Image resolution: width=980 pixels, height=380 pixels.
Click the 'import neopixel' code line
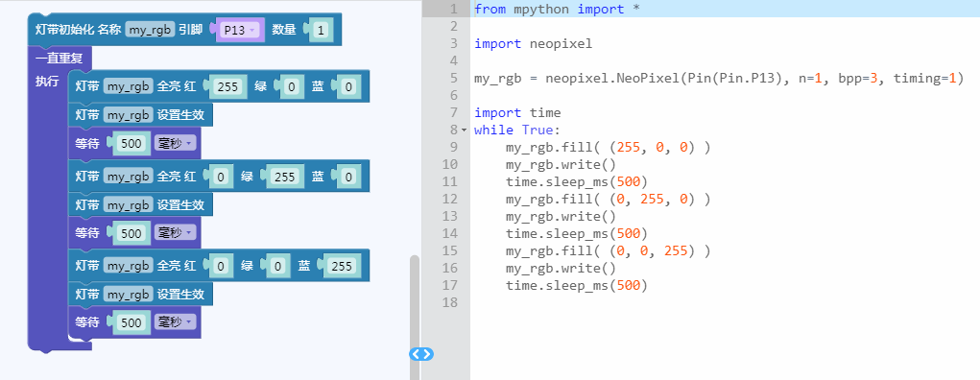(x=533, y=44)
